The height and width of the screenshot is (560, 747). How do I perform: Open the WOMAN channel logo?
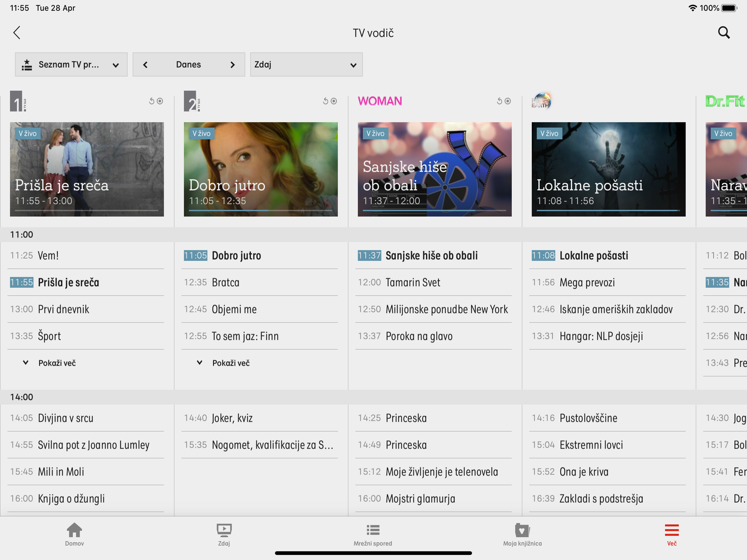(x=380, y=101)
